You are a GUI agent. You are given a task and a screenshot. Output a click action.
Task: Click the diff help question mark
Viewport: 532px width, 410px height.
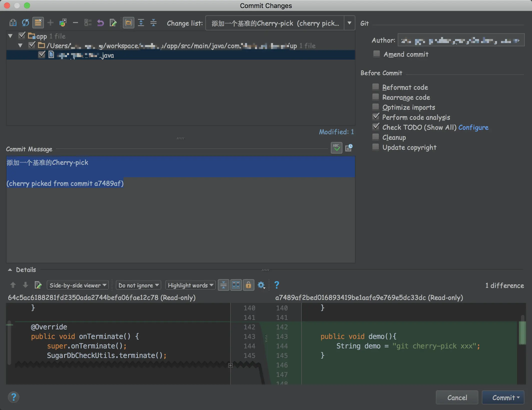(276, 285)
